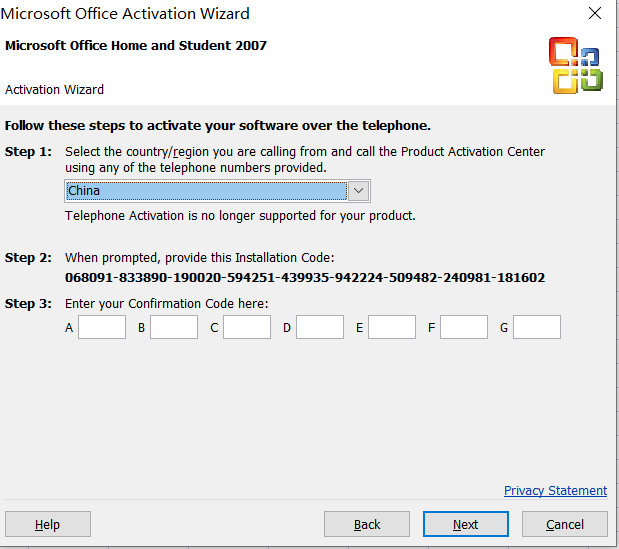The width and height of the screenshot is (619, 549).
Task: Click 'When prompted, provide this Installation Code:' text
Action: pos(200,258)
